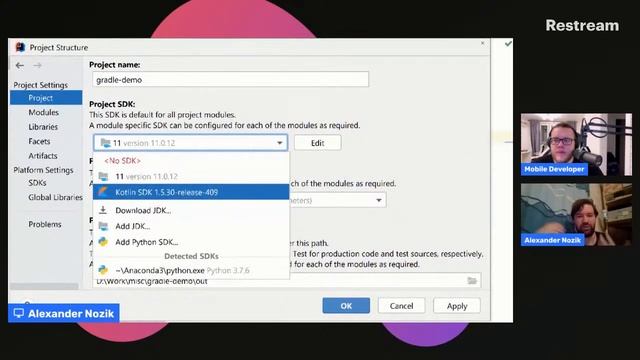Click the Edit SDK button

click(318, 143)
